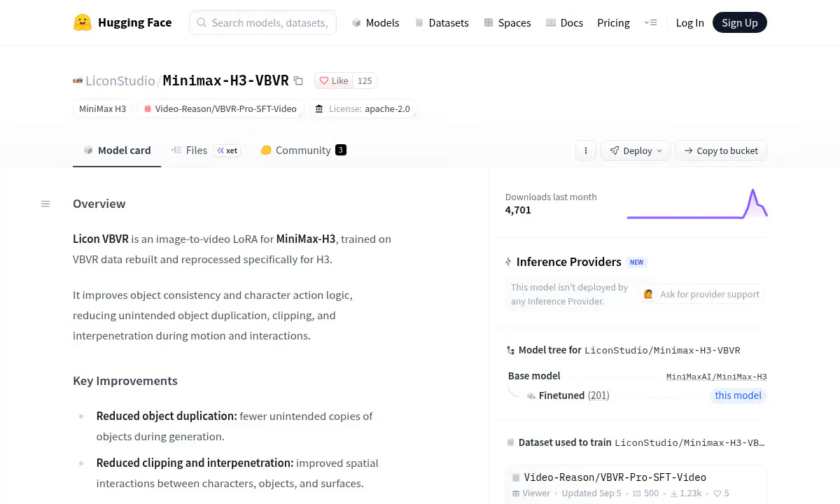Click the Model tree heading text
The height and width of the screenshot is (504, 840).
tap(550, 350)
